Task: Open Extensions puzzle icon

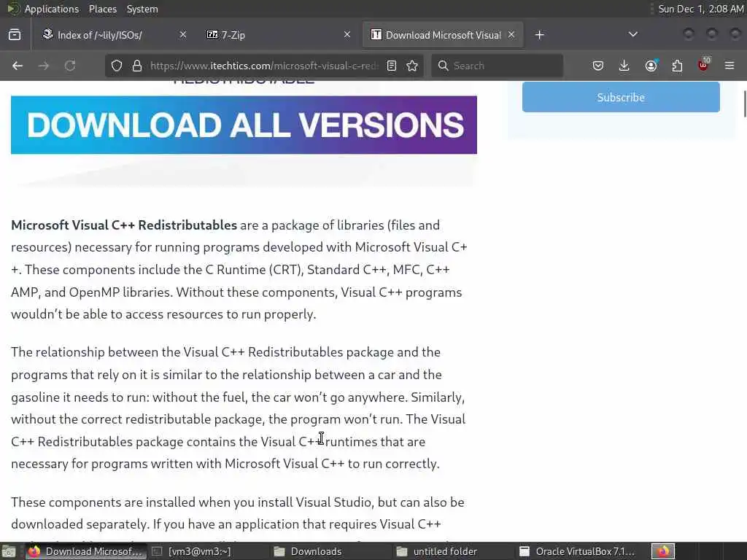Action: pos(677,66)
